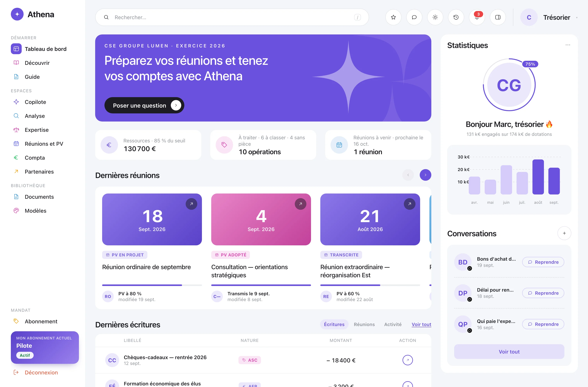Resume Qui paie l'expe... conversation
Viewport: 588px width, 387px height.
[543, 324]
